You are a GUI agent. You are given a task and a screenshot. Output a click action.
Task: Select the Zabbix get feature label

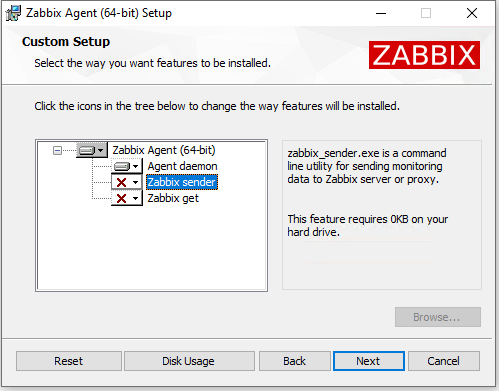coord(173,198)
